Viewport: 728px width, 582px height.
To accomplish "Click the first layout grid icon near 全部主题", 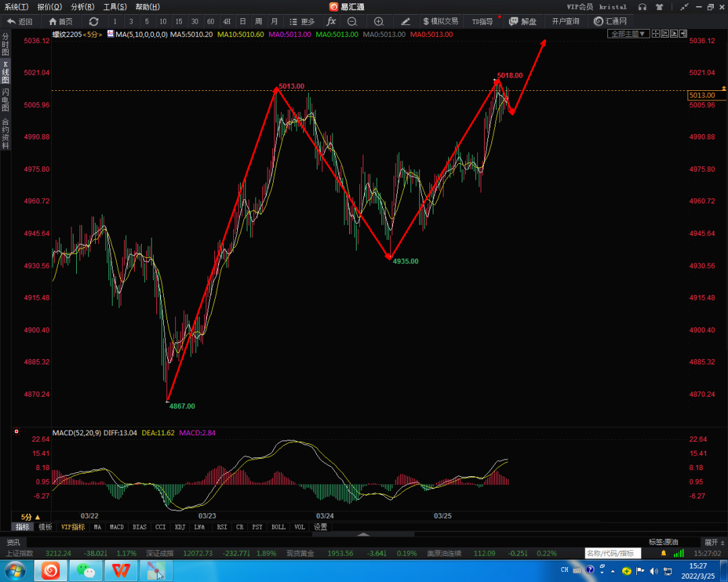I will click(656, 34).
